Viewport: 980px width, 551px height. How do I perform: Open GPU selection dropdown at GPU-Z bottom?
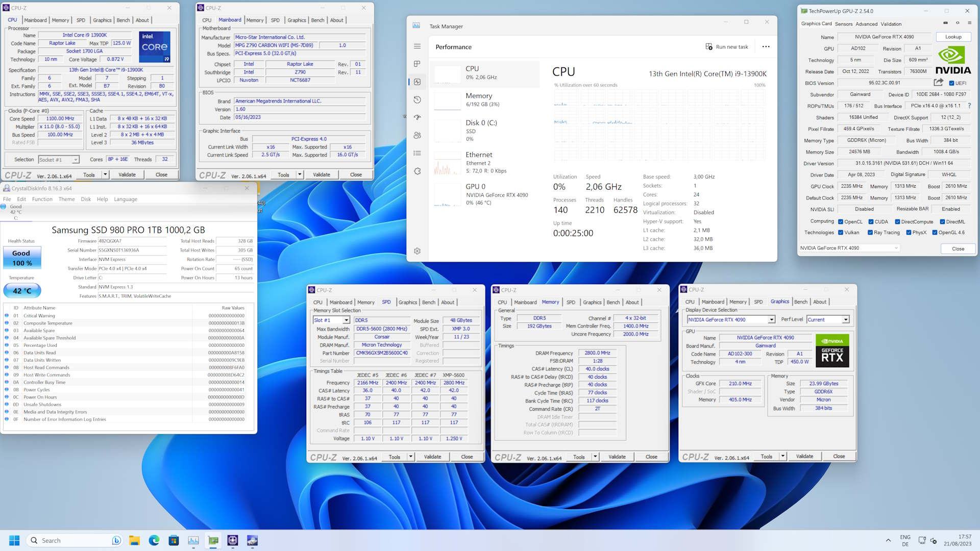click(849, 248)
